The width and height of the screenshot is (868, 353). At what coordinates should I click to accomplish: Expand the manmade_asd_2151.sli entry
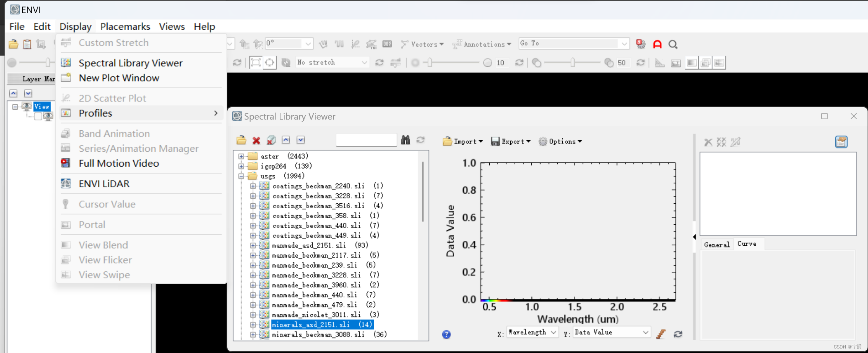coord(253,245)
